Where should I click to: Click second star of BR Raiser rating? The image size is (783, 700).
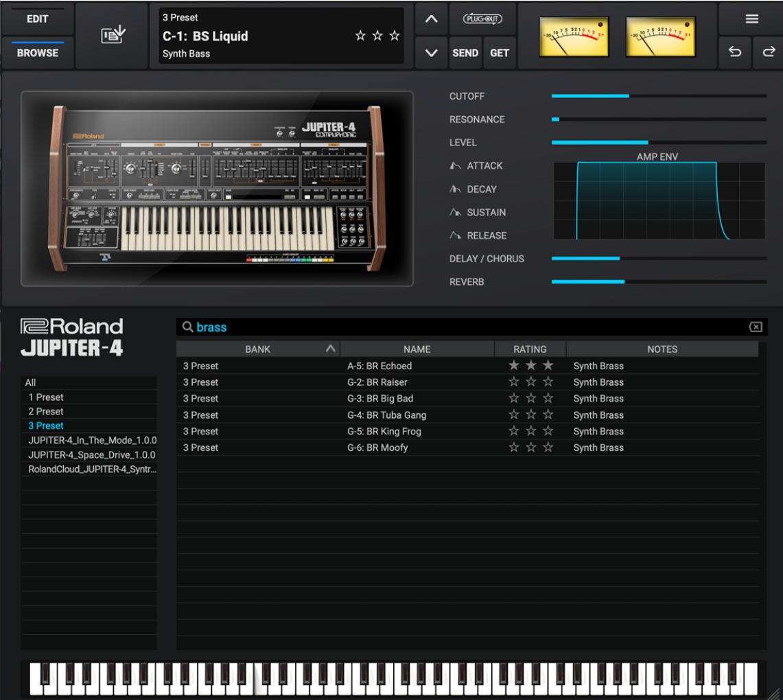[530, 382]
